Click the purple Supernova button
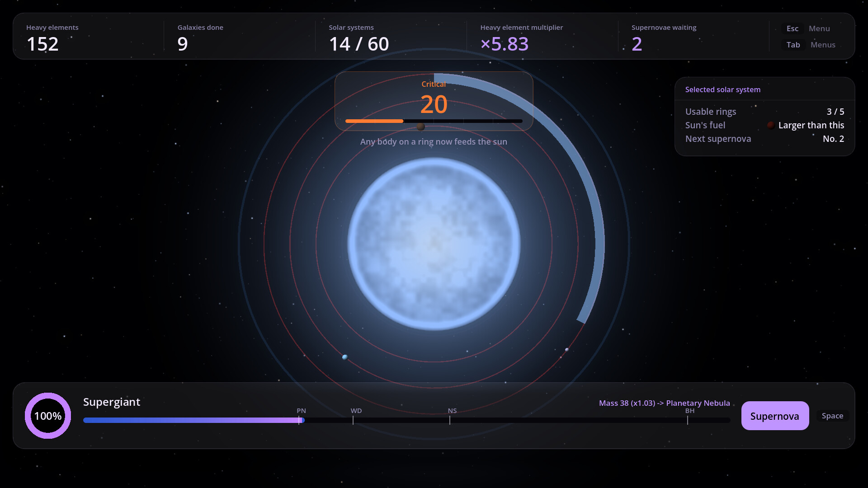868x488 pixels. [x=775, y=416]
